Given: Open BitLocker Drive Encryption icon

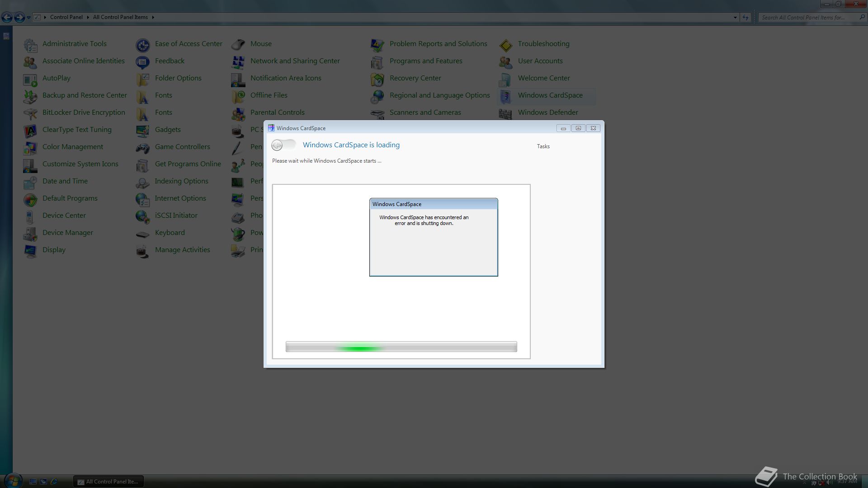Looking at the screenshot, I should tap(30, 113).
